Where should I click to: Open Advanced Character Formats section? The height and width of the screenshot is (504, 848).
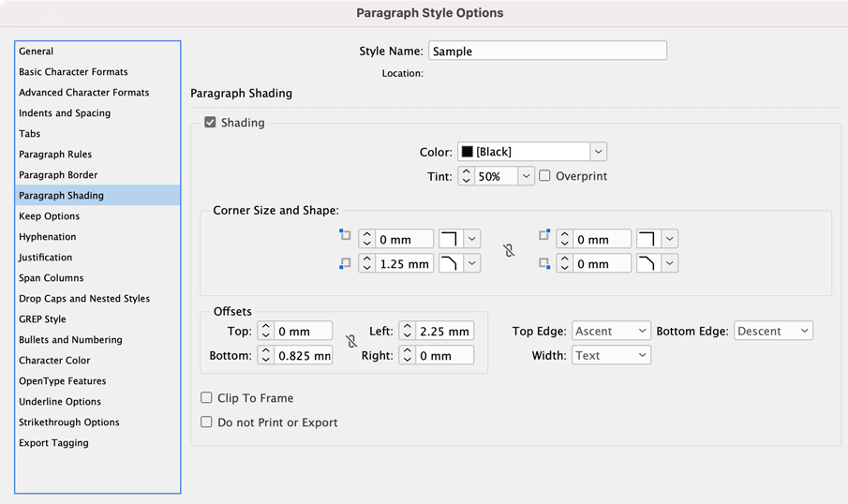click(x=97, y=93)
